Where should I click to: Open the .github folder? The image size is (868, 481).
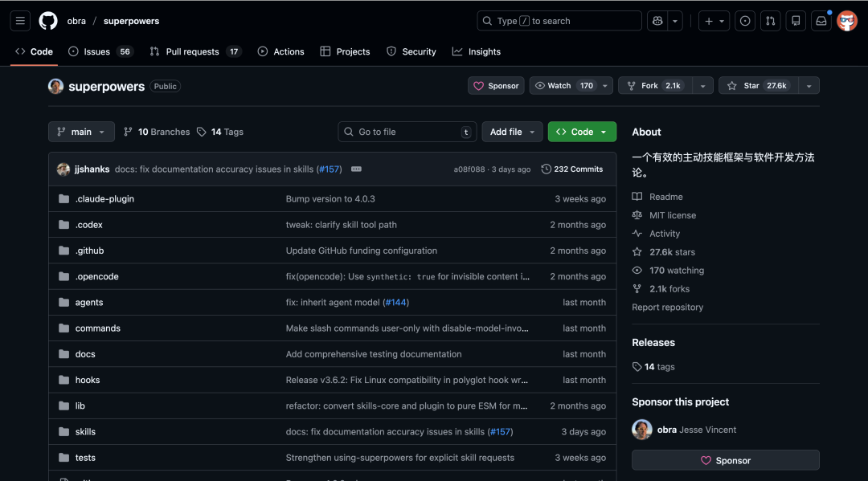click(90, 251)
